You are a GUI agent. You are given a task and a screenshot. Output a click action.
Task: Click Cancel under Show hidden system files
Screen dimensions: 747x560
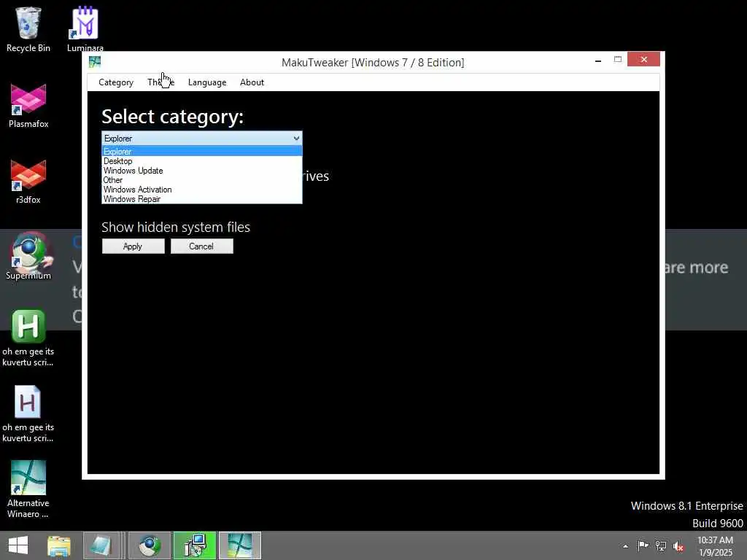201,246
